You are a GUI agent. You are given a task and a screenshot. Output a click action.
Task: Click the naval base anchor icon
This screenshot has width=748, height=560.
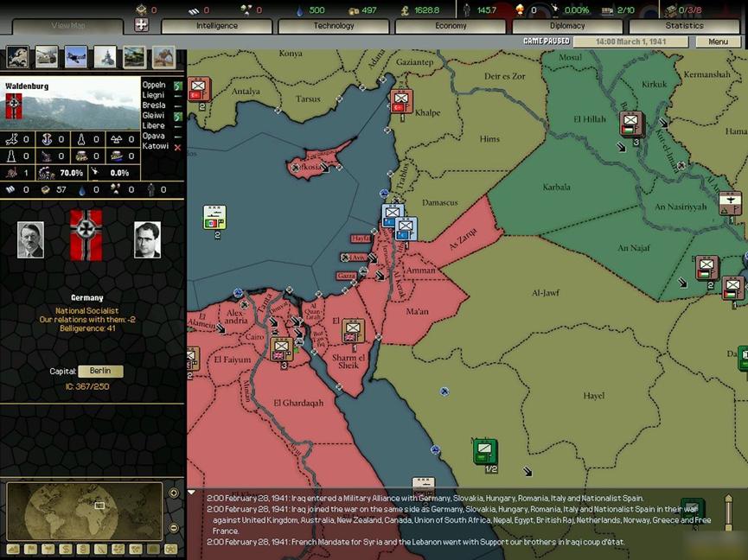[47, 139]
